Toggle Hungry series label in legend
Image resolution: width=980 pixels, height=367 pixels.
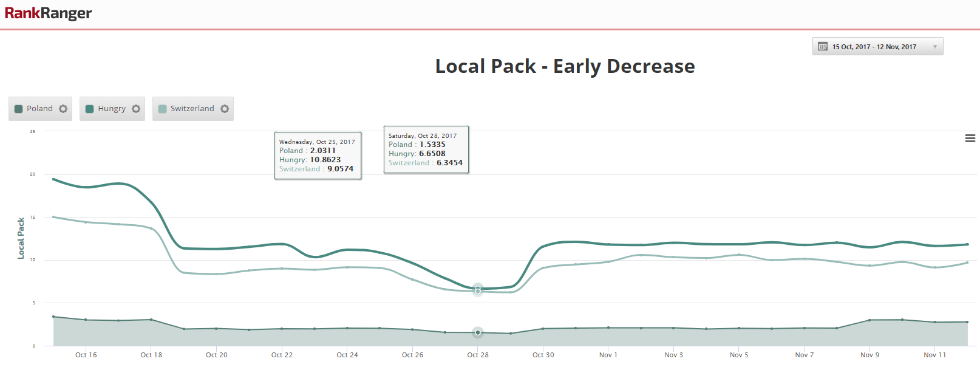112,109
